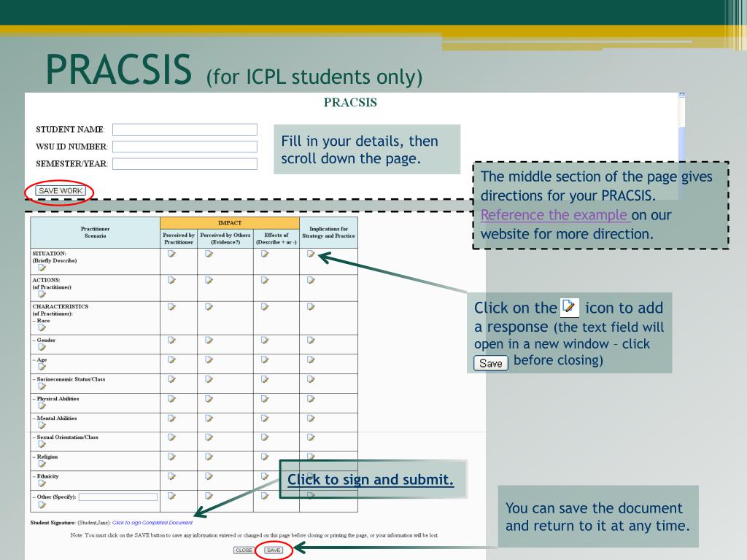Image resolution: width=747 pixels, height=560 pixels.
Task: Click the SAVE button at page bottom
Action: [274, 550]
